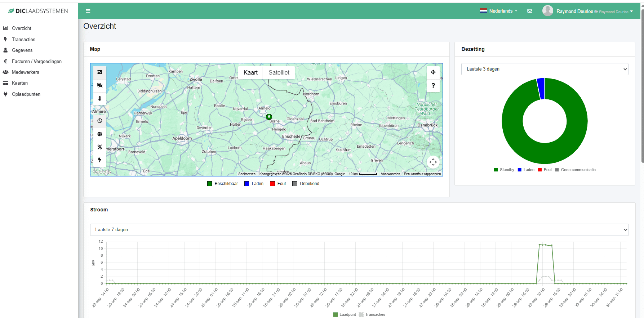Click the thermometer icon on the map
Screen dimensions: 644x318
point(100,98)
